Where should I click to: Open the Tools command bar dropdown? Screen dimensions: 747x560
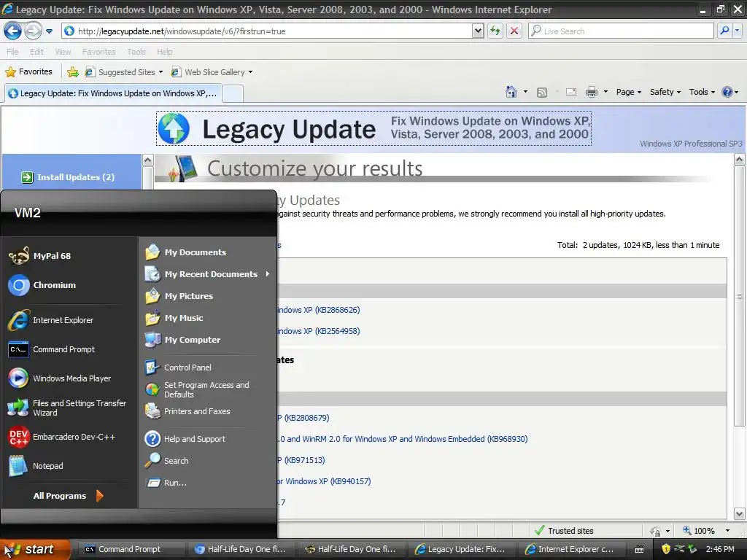tap(703, 92)
